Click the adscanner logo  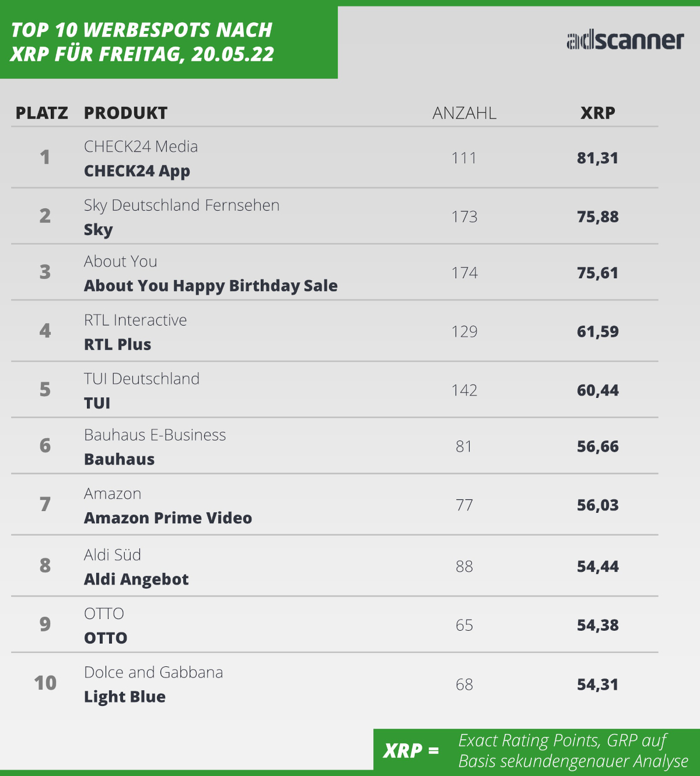(x=625, y=41)
